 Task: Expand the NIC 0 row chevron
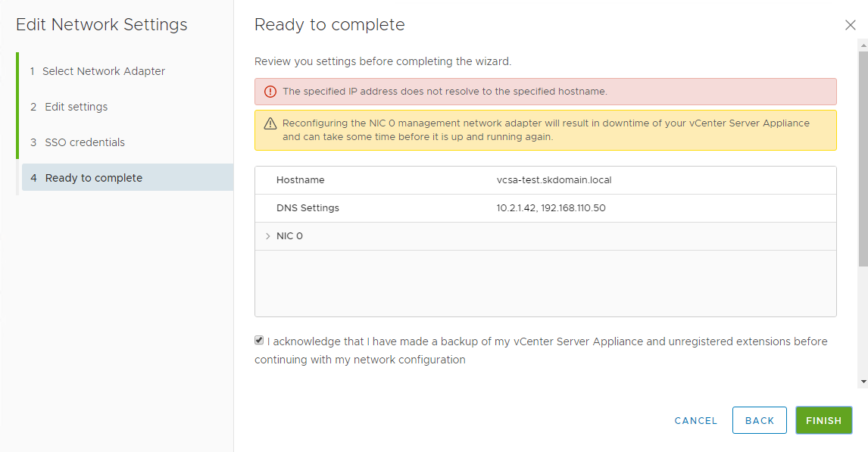[268, 236]
